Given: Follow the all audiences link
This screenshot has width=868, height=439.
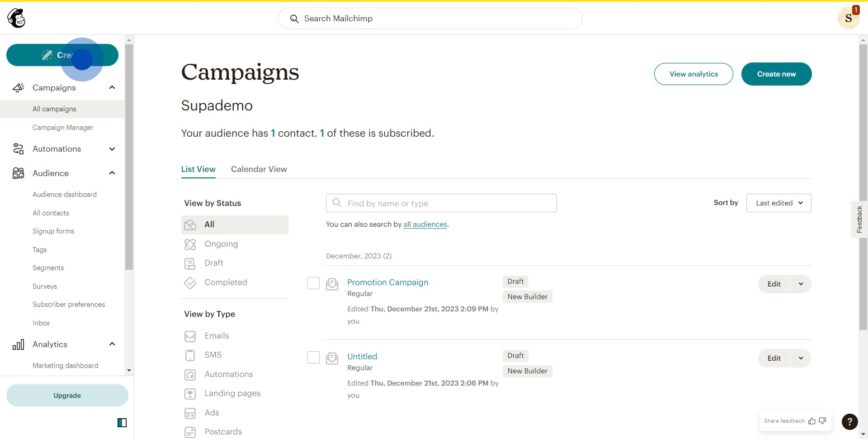Looking at the screenshot, I should pyautogui.click(x=425, y=224).
